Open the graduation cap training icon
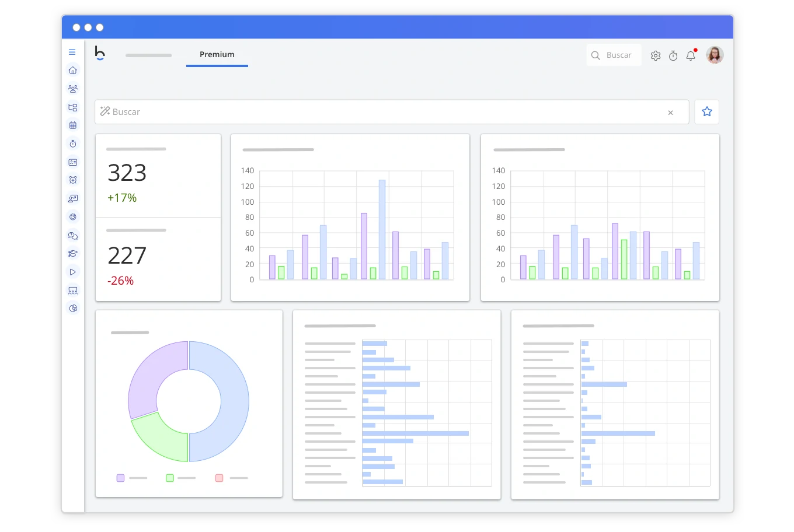Image resolution: width=794 pixels, height=532 pixels. (73, 254)
